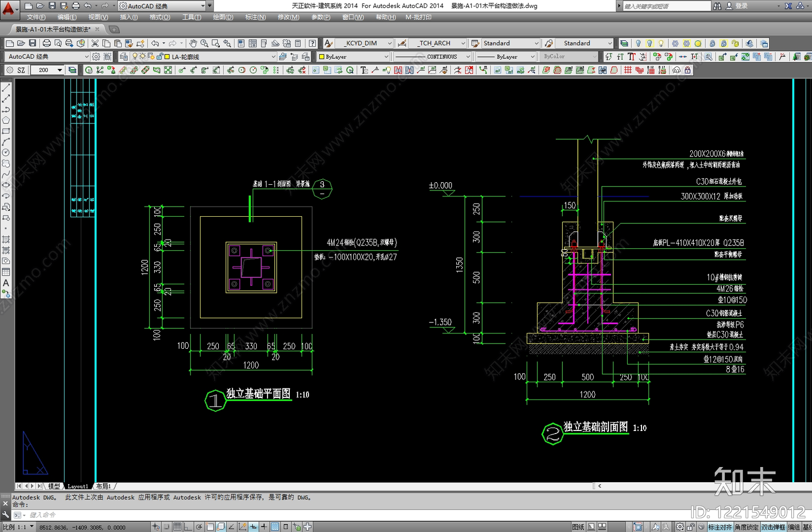This screenshot has width=812, height=532.
Task: Toggle 角度锁定 in status bar
Action: [x=747, y=527]
